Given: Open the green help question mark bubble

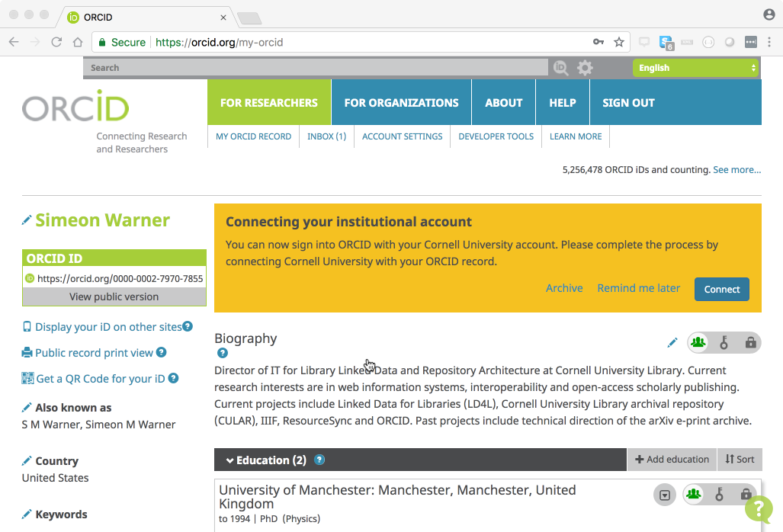Looking at the screenshot, I should click(x=758, y=508).
